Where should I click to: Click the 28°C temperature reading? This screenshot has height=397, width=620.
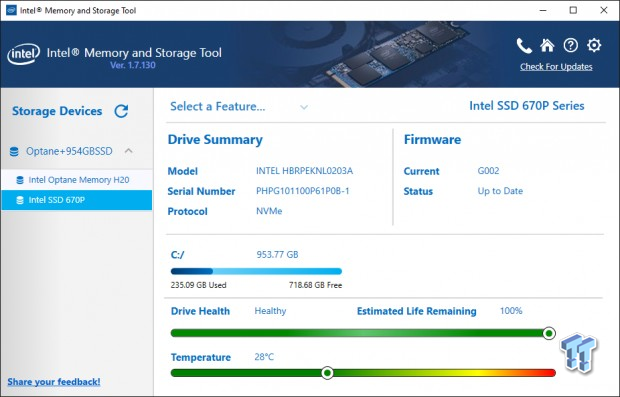click(264, 357)
